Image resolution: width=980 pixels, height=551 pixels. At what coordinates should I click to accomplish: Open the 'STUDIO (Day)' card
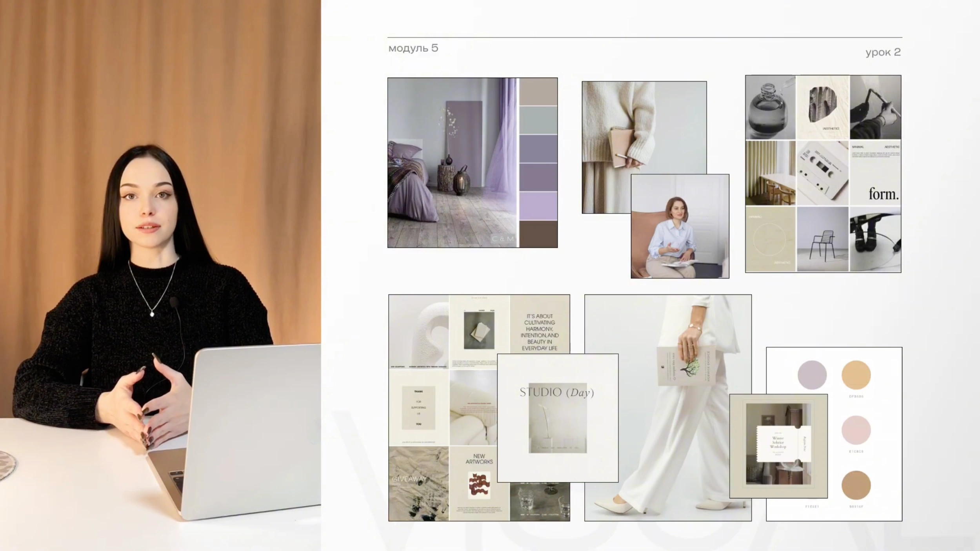[558, 418]
